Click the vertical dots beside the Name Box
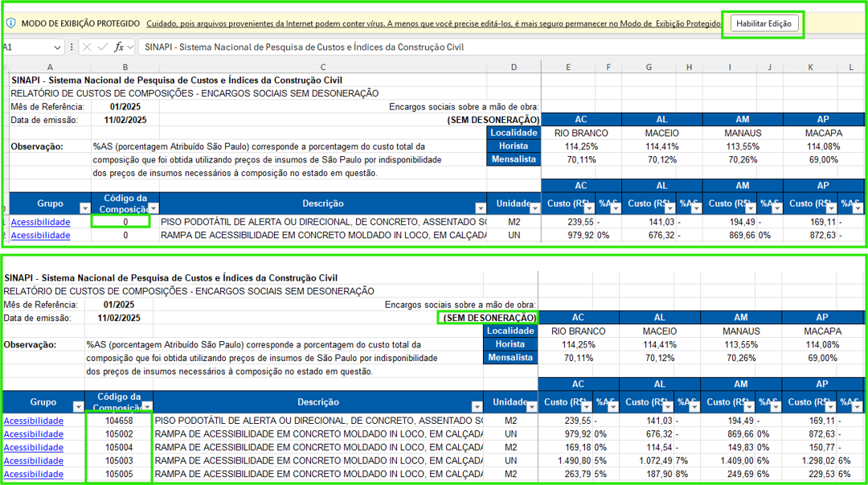This screenshot has width=868, height=485. pos(73,47)
